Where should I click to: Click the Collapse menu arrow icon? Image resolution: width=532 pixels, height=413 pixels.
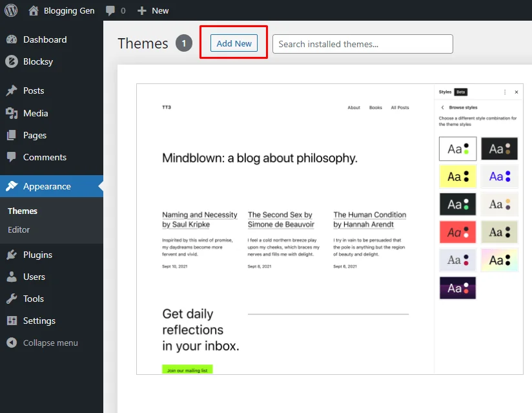click(12, 343)
